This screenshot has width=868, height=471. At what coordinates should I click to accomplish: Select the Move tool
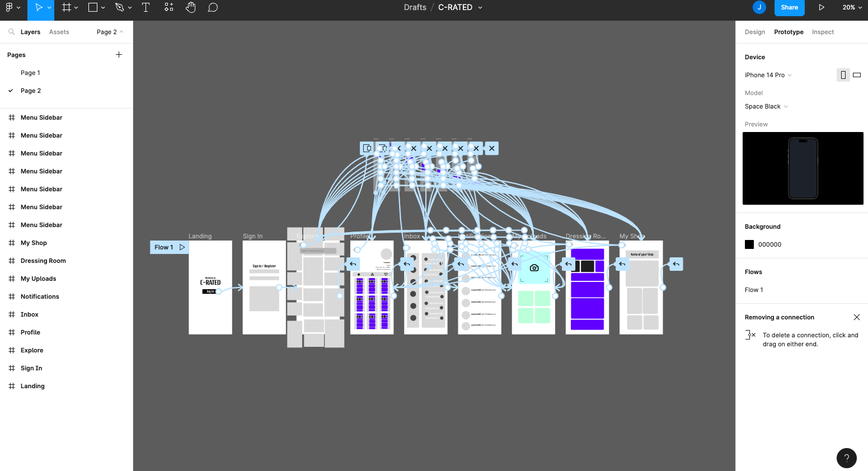pyautogui.click(x=39, y=7)
